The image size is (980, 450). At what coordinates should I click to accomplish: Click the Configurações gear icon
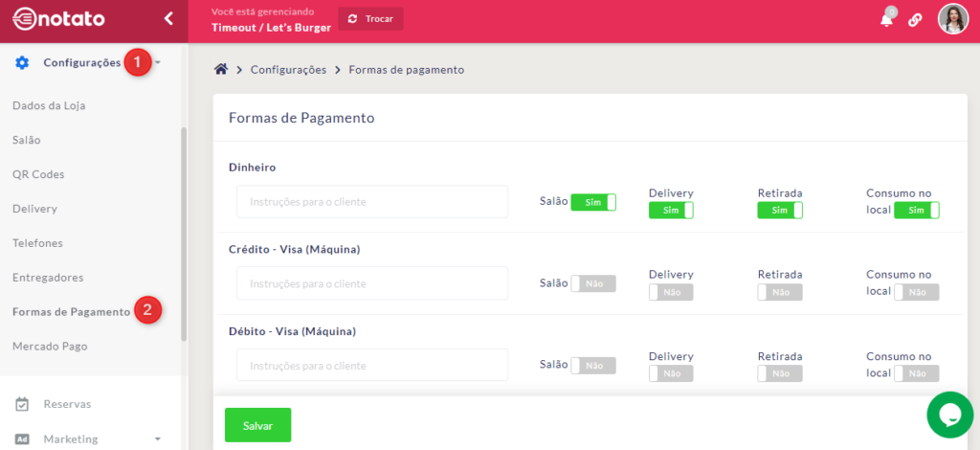point(22,63)
